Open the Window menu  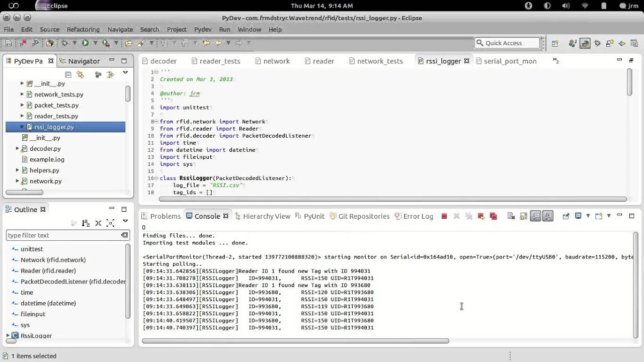[249, 29]
